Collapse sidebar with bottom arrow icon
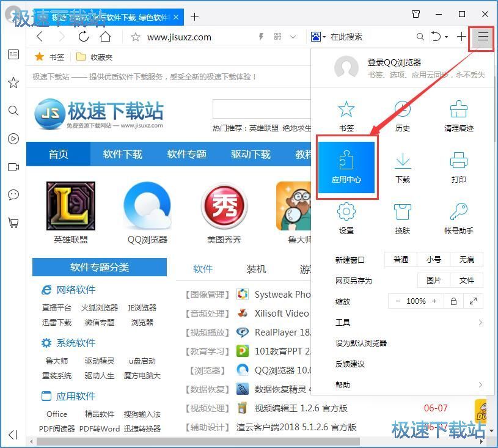 [x=13, y=435]
